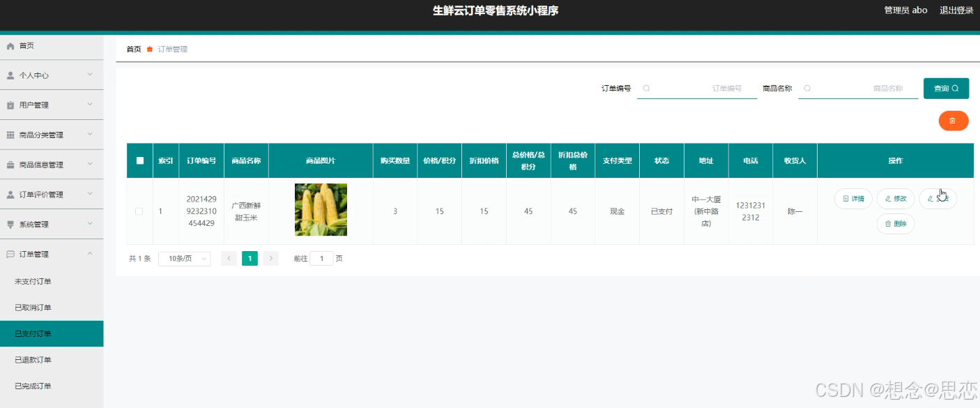Click the icon for 系统管理

click(10, 225)
